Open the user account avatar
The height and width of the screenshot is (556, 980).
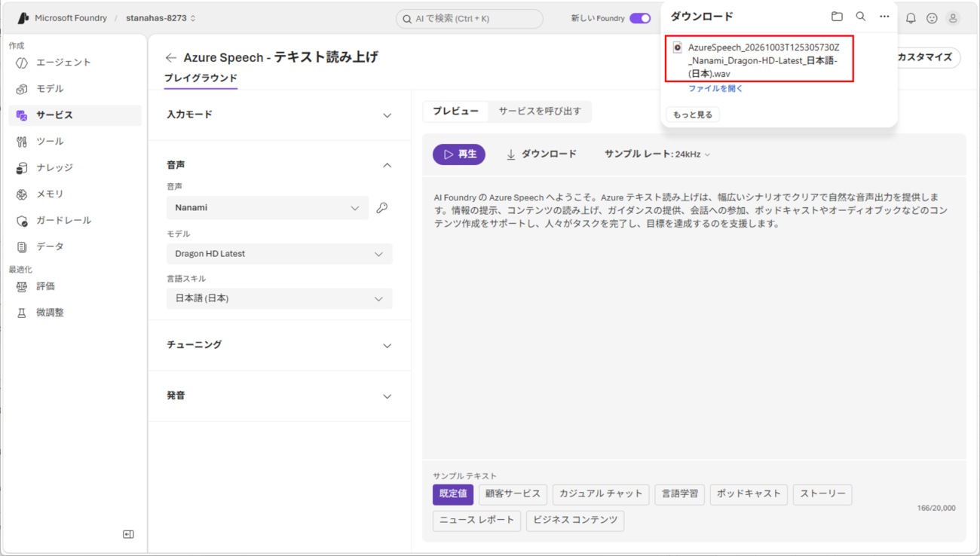tap(953, 18)
